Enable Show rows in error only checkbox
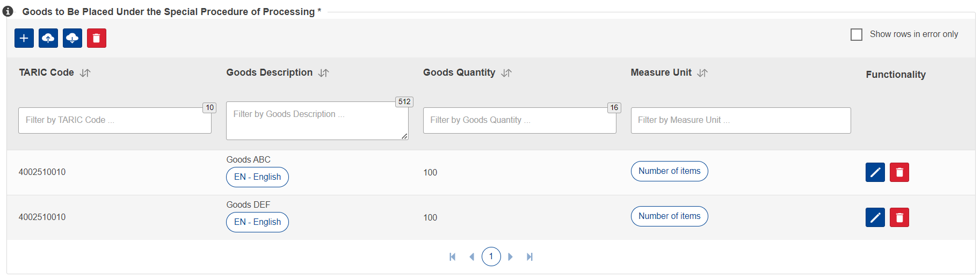The height and width of the screenshot is (278, 980). (x=856, y=34)
